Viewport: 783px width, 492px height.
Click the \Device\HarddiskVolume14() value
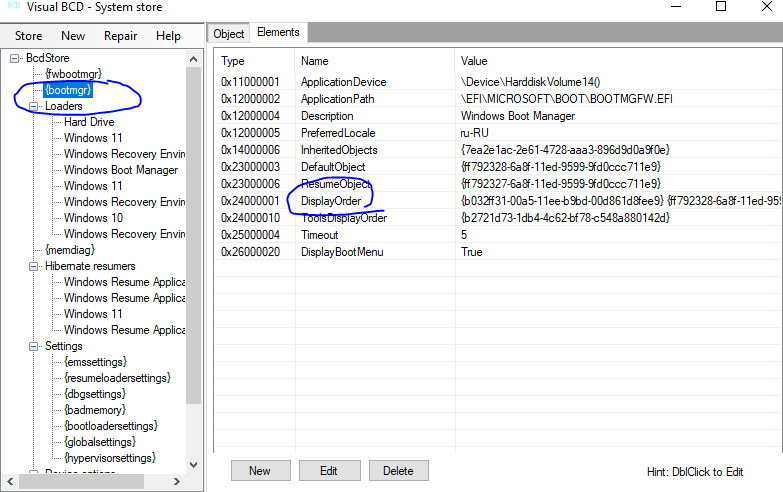(530, 82)
